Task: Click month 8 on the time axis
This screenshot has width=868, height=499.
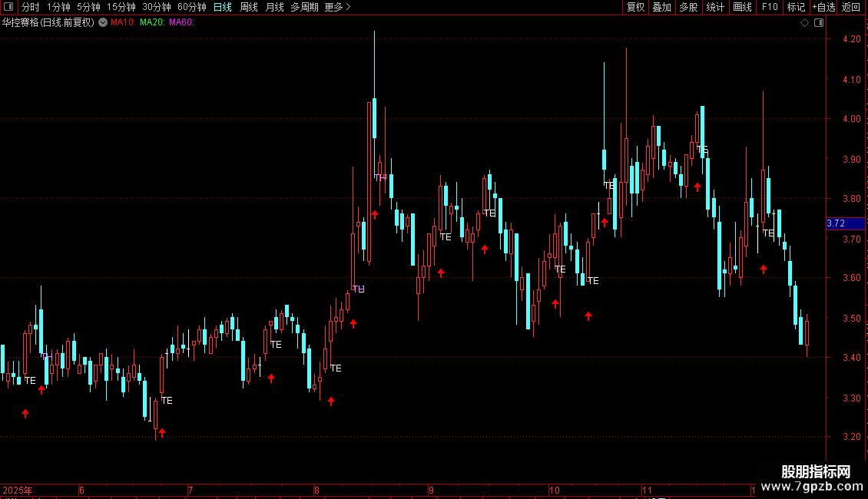Action: [316, 490]
